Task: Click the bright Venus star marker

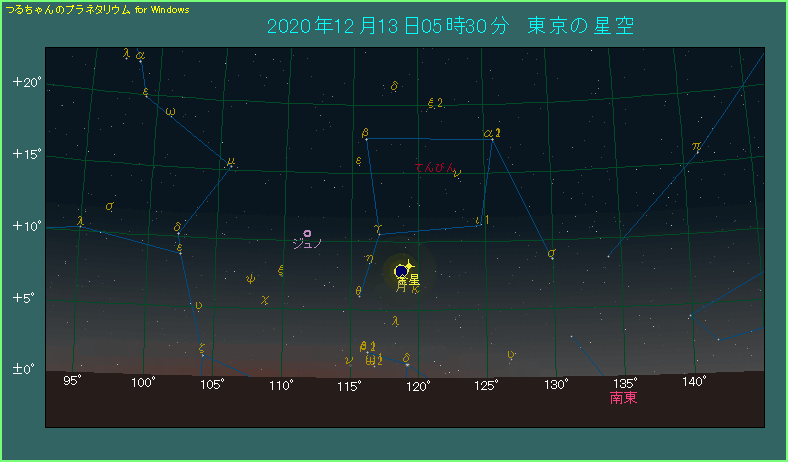Action: pyautogui.click(x=409, y=267)
